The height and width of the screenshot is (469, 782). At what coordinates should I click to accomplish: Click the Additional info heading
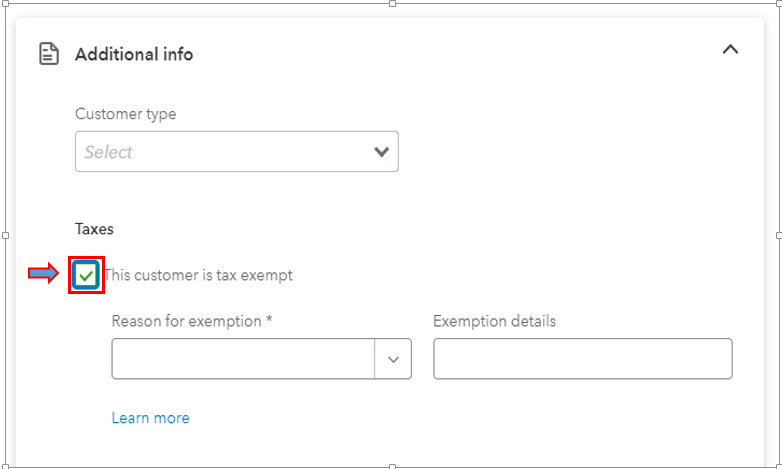pos(134,54)
